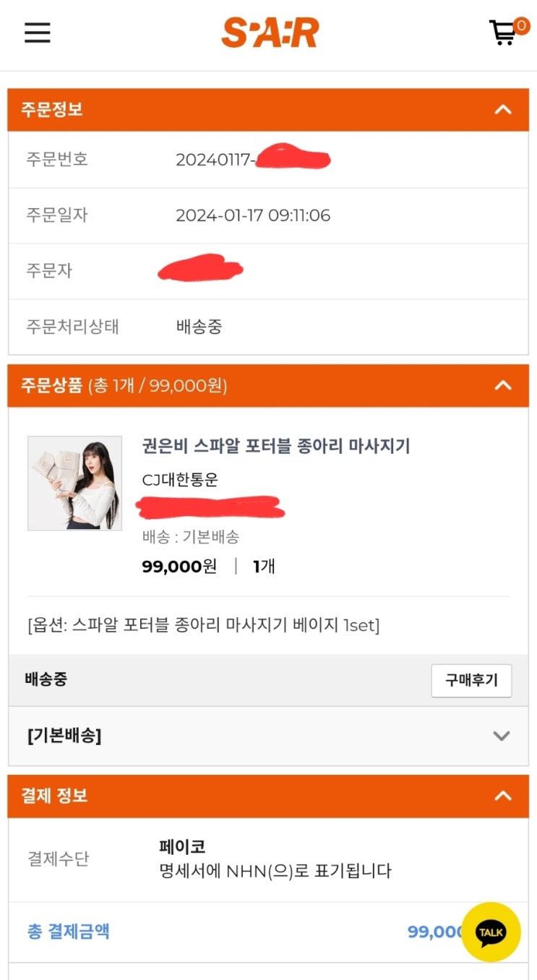
Task: Open the 권은비 스파알 포터블 종아리 마사지기 product link
Action: 276,446
